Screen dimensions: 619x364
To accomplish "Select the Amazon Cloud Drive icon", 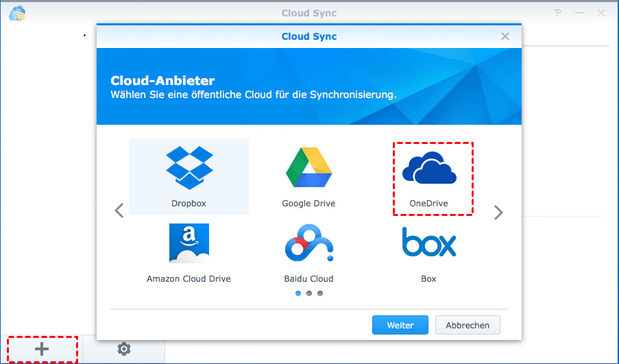I will 189,243.
